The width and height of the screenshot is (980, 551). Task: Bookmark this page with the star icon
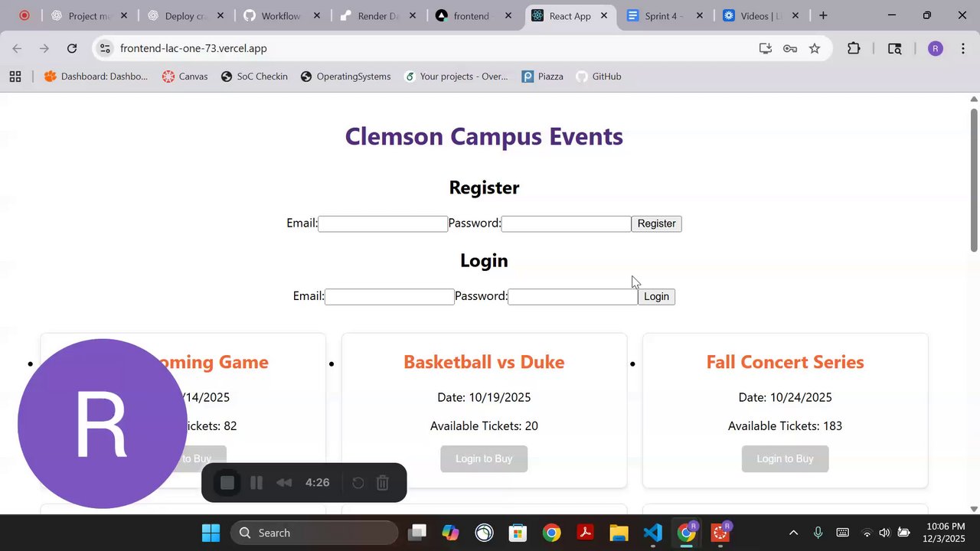[815, 48]
